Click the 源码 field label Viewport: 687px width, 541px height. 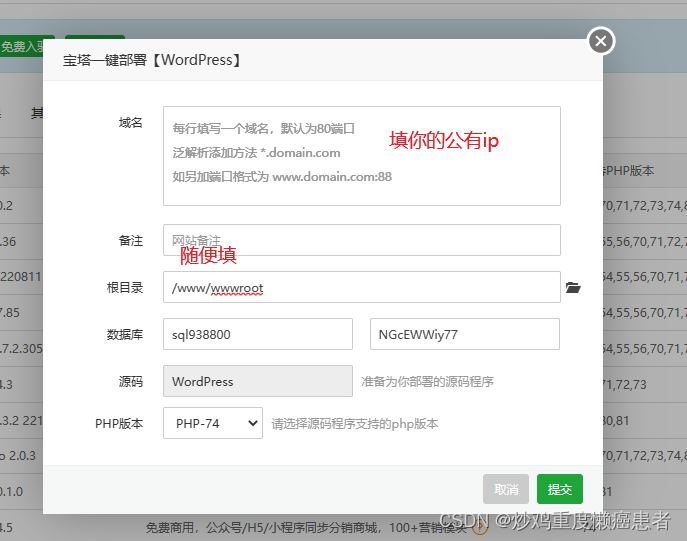point(131,382)
